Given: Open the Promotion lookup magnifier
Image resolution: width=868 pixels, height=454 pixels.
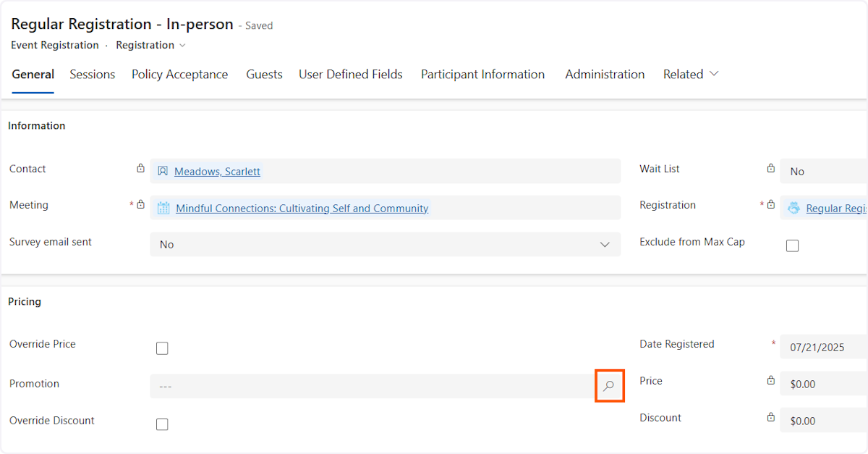Looking at the screenshot, I should 609,386.
